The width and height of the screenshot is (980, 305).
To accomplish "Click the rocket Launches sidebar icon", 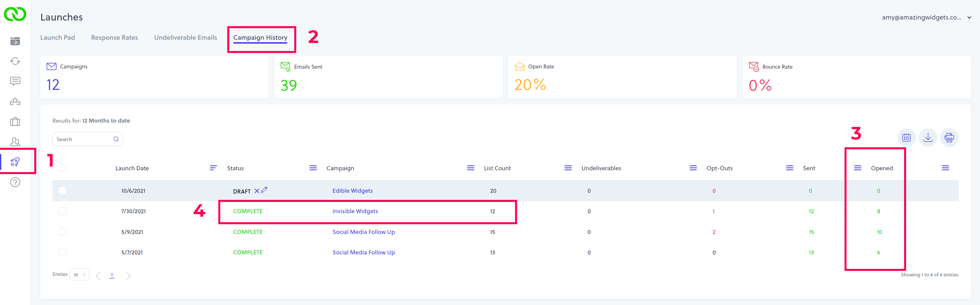I will (15, 162).
